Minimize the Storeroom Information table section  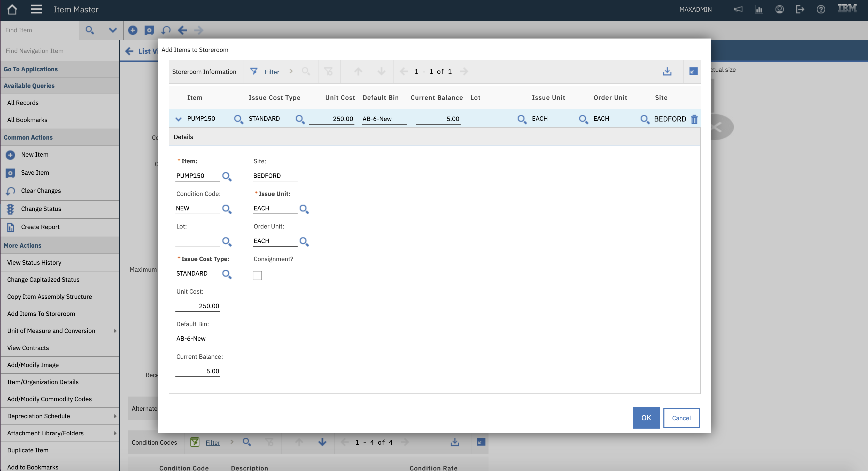coord(693,71)
